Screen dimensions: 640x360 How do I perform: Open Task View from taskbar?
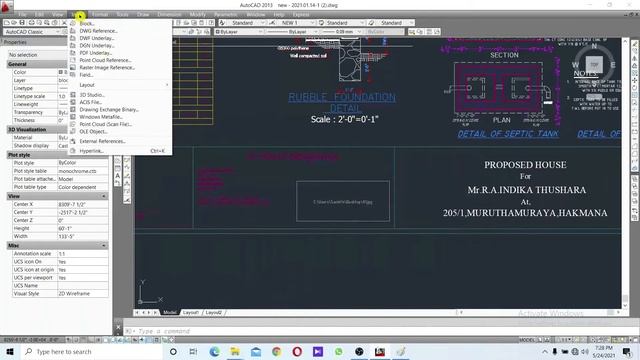(x=193, y=351)
